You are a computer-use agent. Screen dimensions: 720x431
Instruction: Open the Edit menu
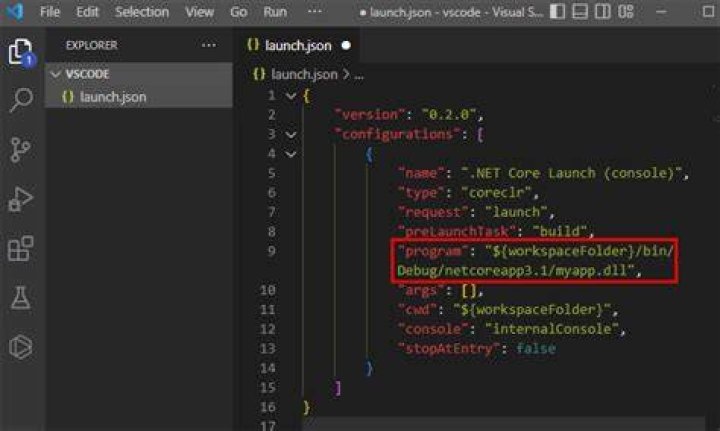coord(87,12)
